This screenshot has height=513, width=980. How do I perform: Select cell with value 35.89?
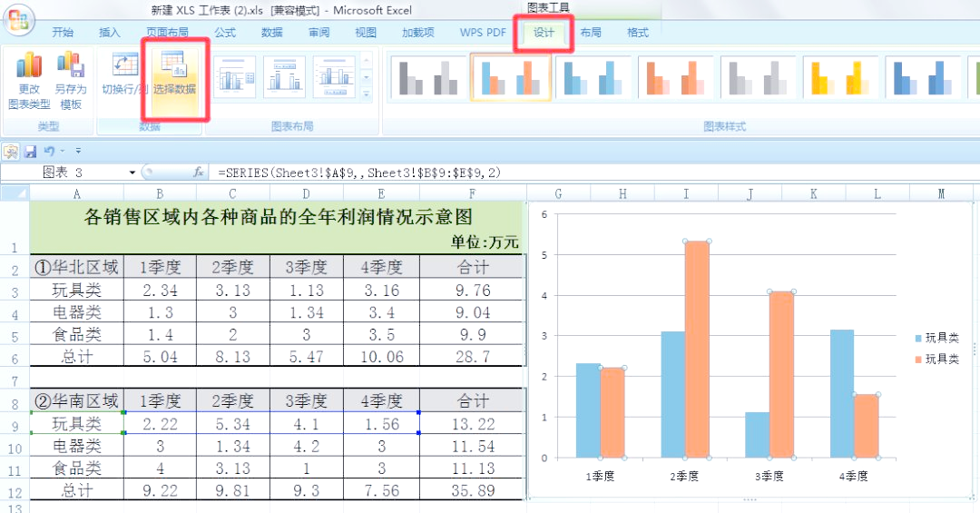click(473, 490)
